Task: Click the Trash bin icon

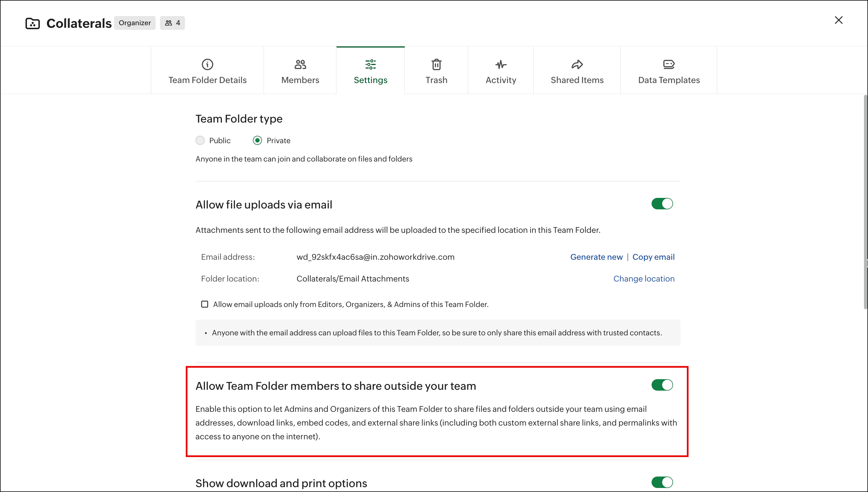Action: (436, 64)
